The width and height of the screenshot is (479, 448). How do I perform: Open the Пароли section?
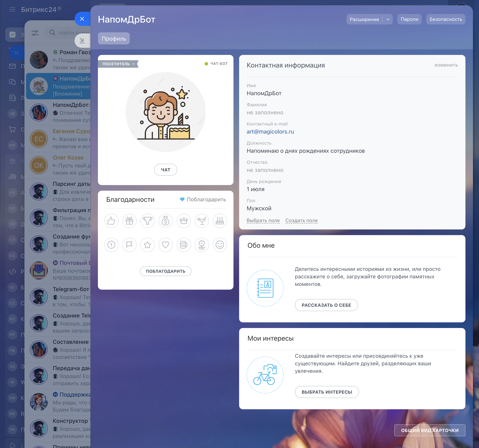[409, 19]
